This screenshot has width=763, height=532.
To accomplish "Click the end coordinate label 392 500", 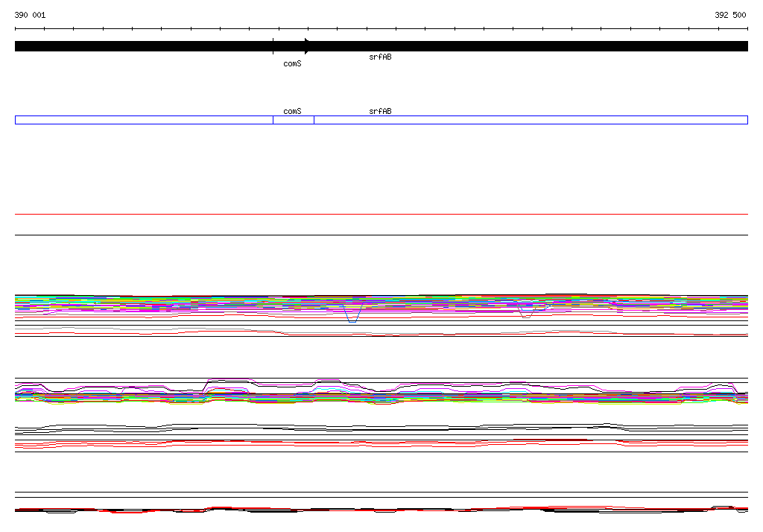I will click(x=730, y=15).
